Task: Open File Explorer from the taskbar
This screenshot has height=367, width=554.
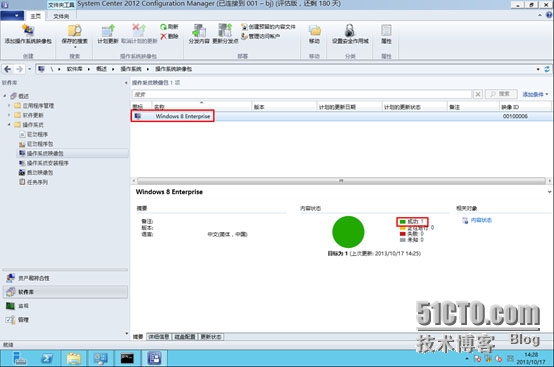Action: click(x=74, y=359)
